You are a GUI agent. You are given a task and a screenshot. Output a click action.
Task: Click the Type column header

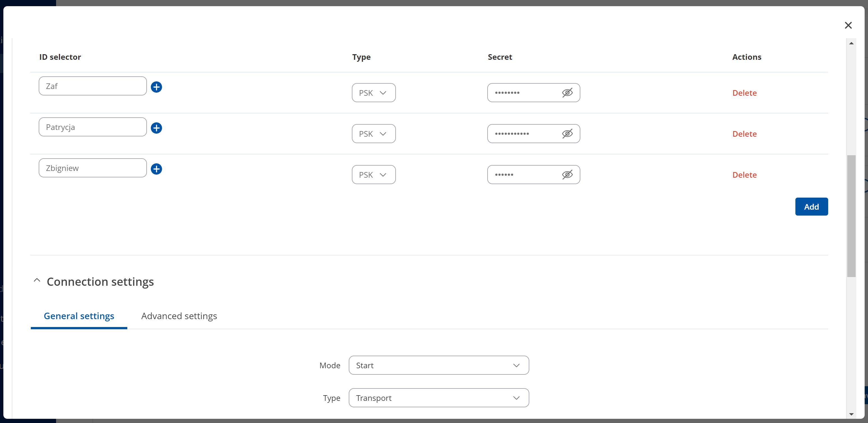coord(361,57)
